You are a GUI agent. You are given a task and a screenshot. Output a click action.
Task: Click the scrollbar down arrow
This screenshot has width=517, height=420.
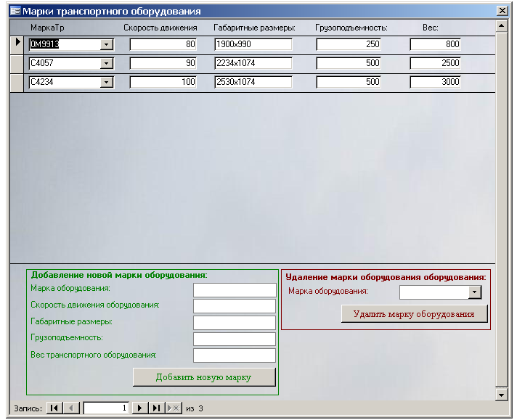501,395
